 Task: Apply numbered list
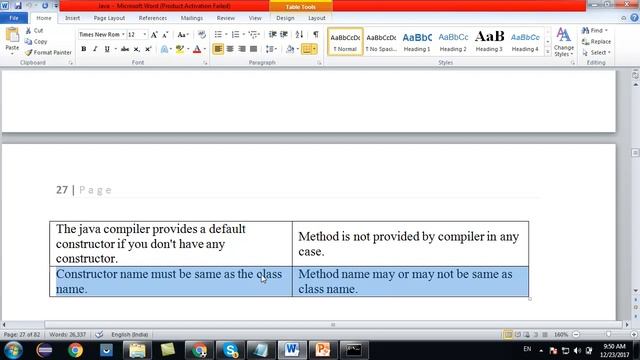click(x=236, y=35)
